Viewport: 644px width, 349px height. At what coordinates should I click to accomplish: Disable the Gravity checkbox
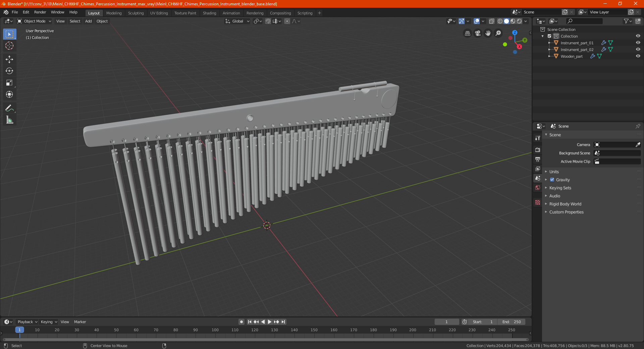(552, 180)
